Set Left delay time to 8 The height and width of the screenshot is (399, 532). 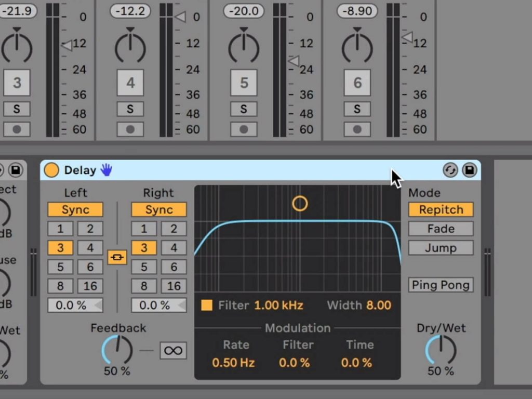click(60, 286)
